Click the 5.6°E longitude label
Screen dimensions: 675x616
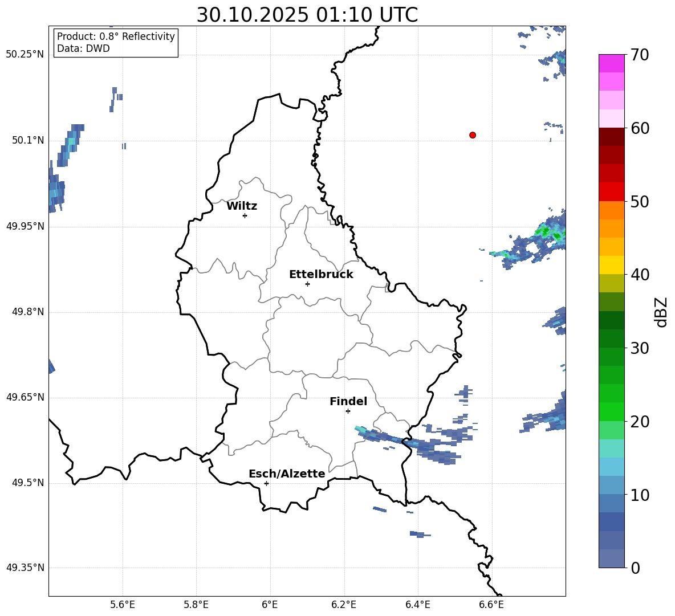(123, 605)
